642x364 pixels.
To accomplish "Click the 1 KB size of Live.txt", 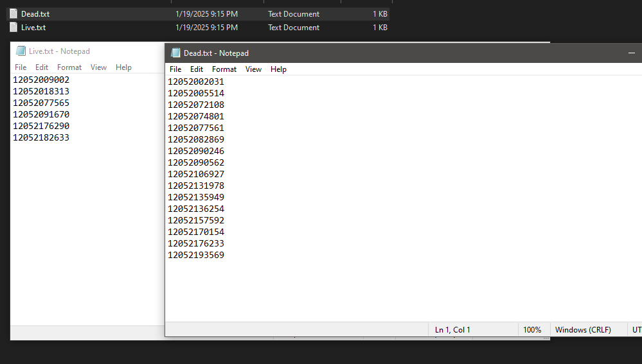I will click(x=380, y=28).
